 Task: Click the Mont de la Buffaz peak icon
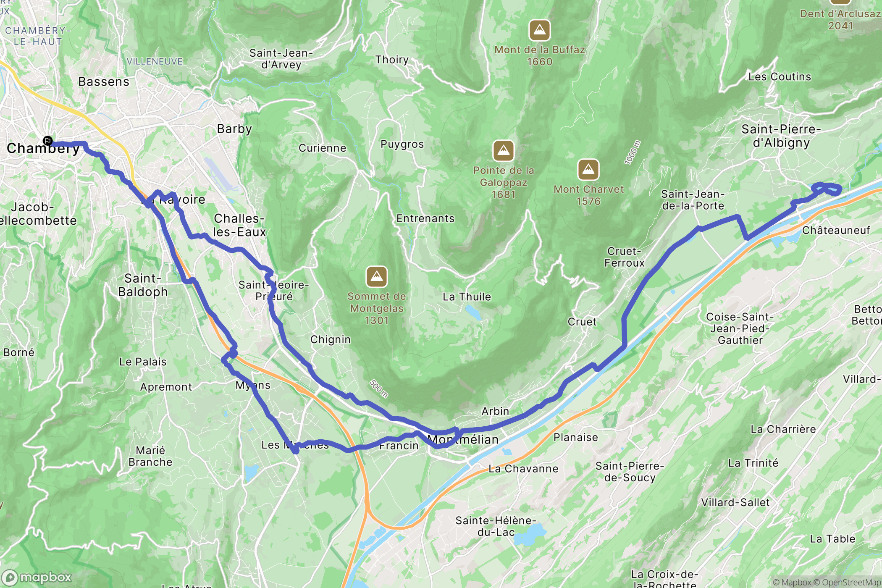tap(539, 30)
